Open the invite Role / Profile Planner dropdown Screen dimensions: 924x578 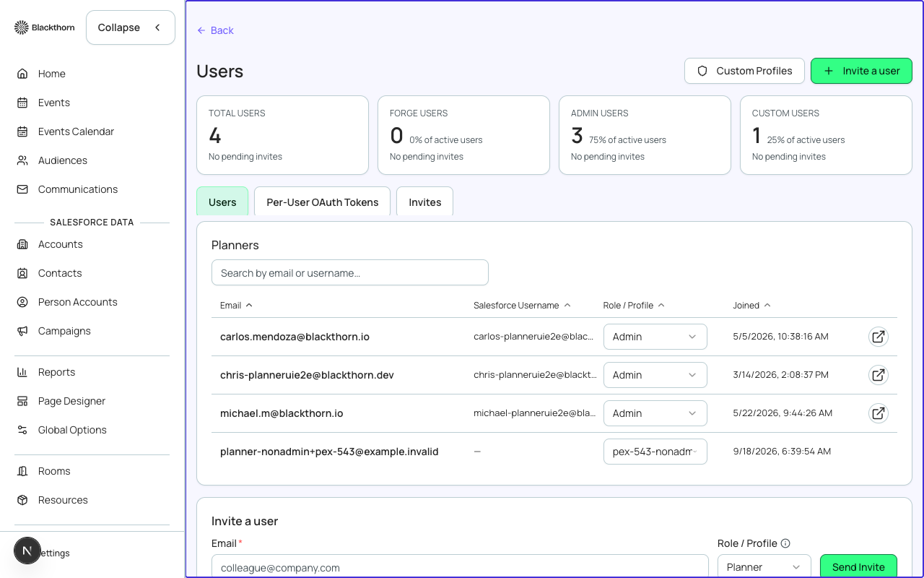tap(764, 566)
